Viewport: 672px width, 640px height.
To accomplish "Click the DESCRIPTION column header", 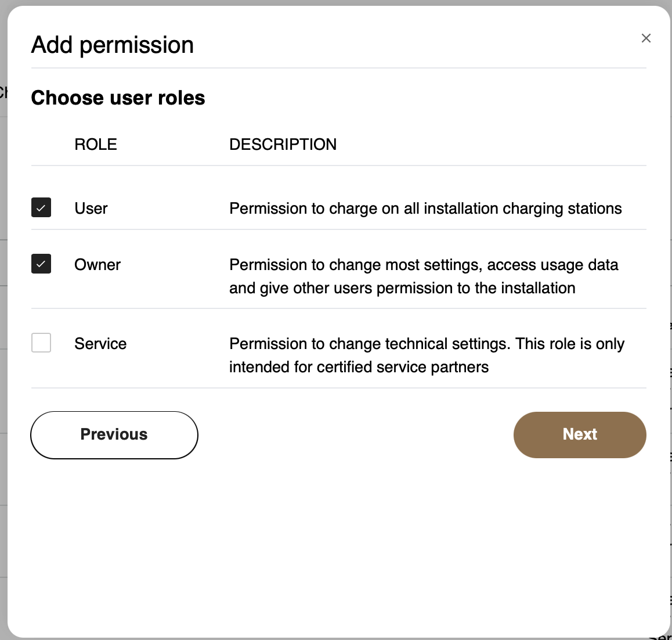I will click(283, 144).
